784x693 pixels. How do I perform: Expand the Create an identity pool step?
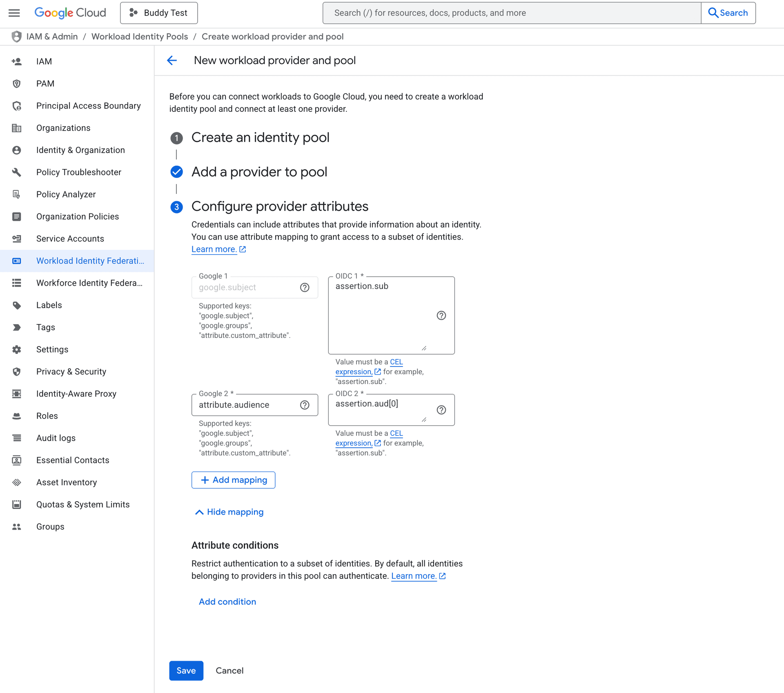point(260,138)
